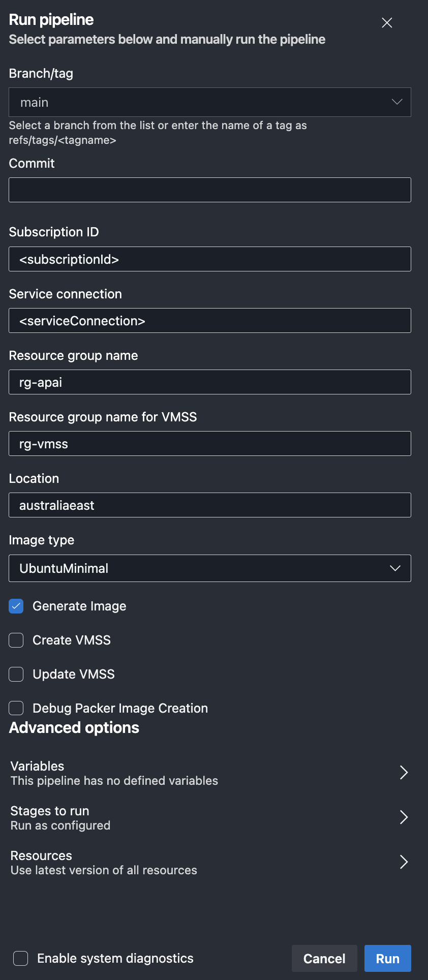
Task: Uncheck the Generate Image checkbox
Action: point(16,606)
